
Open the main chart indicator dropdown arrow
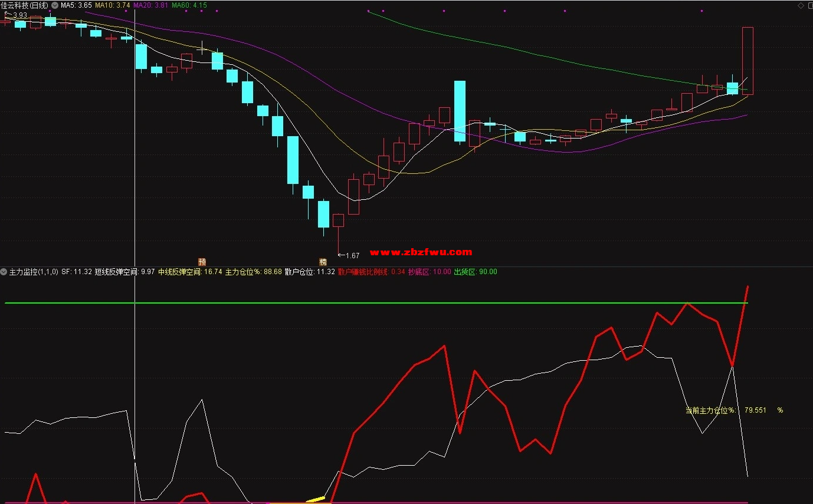tap(55, 5)
